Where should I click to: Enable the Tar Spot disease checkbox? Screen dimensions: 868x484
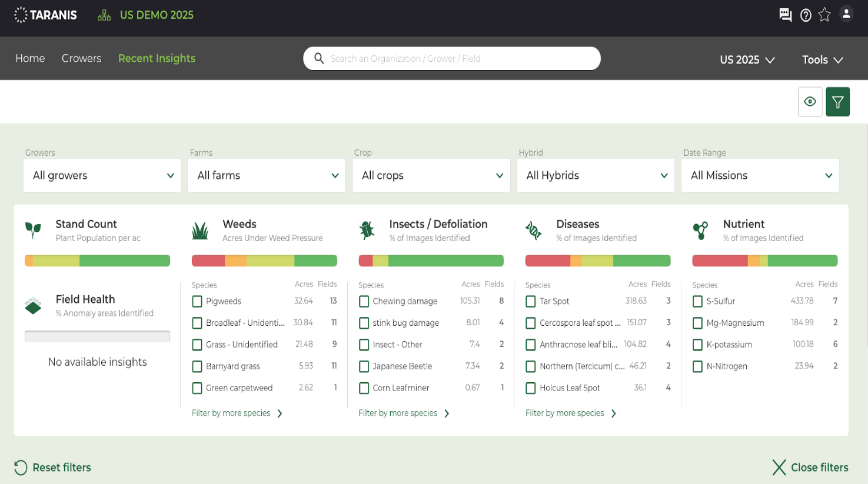click(531, 301)
